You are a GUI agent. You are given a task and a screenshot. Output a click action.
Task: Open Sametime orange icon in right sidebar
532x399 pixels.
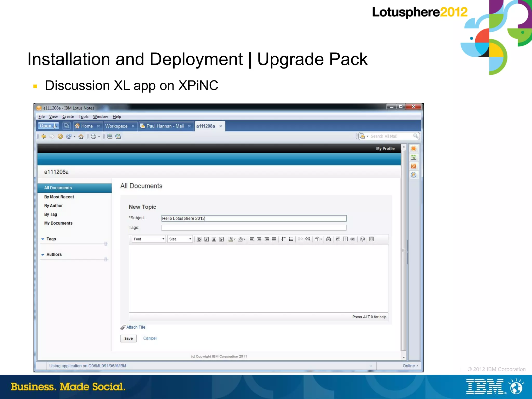[x=414, y=148]
